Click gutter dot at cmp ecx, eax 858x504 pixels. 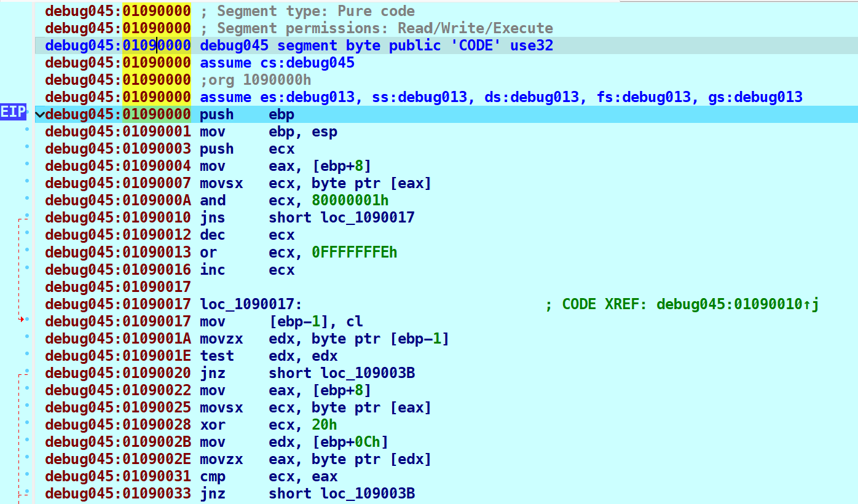click(26, 474)
